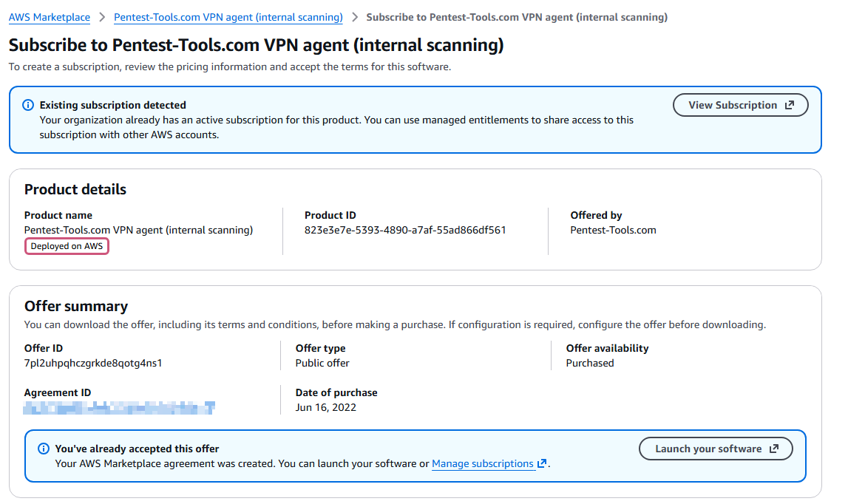848x504 pixels.
Task: Select the Product ID value text
Action: tap(405, 230)
